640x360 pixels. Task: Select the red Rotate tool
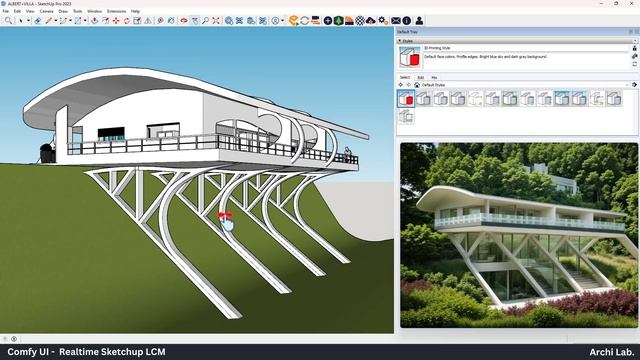click(127, 20)
